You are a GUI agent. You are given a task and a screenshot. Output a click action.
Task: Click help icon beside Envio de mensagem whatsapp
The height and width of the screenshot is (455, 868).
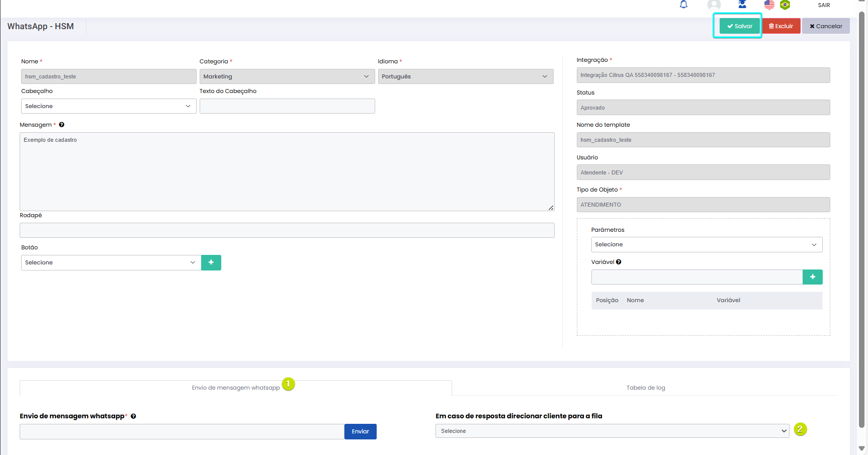pos(133,416)
